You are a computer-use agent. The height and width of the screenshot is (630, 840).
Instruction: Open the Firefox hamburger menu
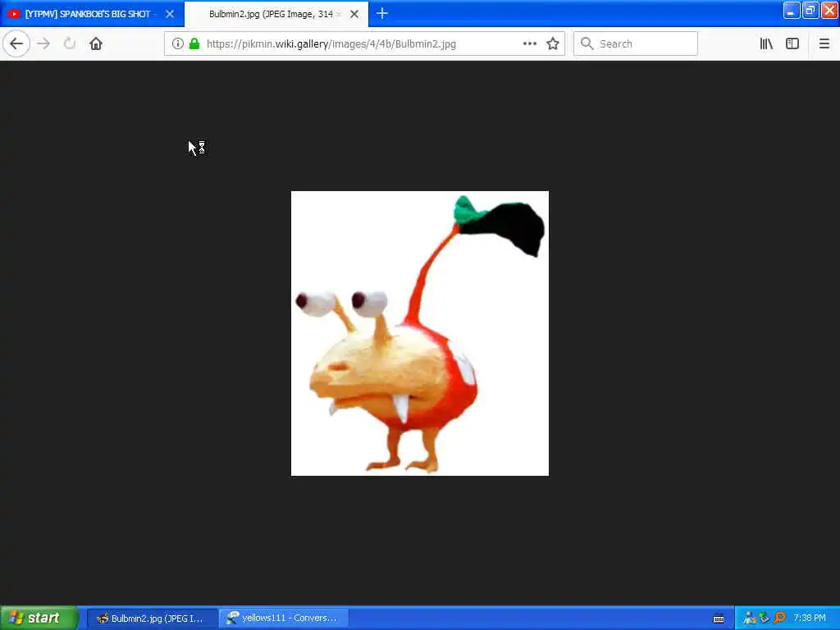pyautogui.click(x=824, y=43)
